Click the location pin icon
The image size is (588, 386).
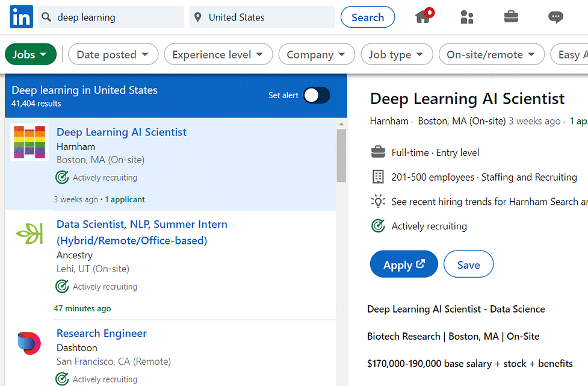(x=197, y=17)
